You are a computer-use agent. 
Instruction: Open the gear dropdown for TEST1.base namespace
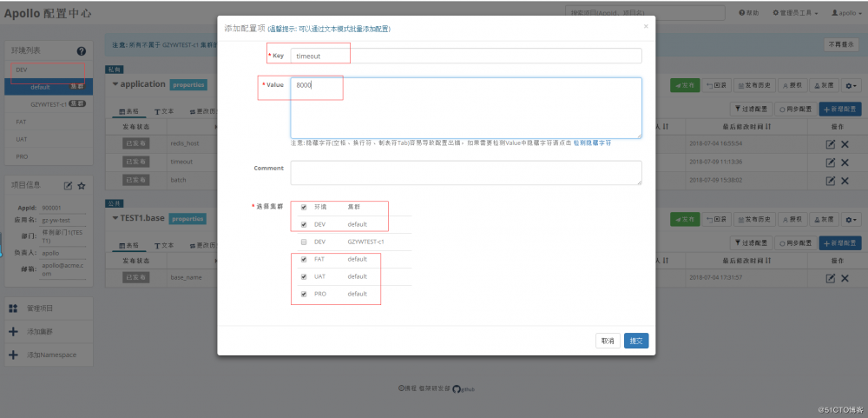coord(852,220)
